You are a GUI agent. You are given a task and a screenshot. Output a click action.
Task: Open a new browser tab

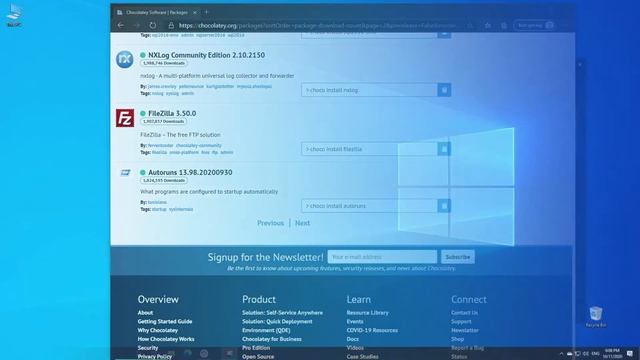pos(207,12)
